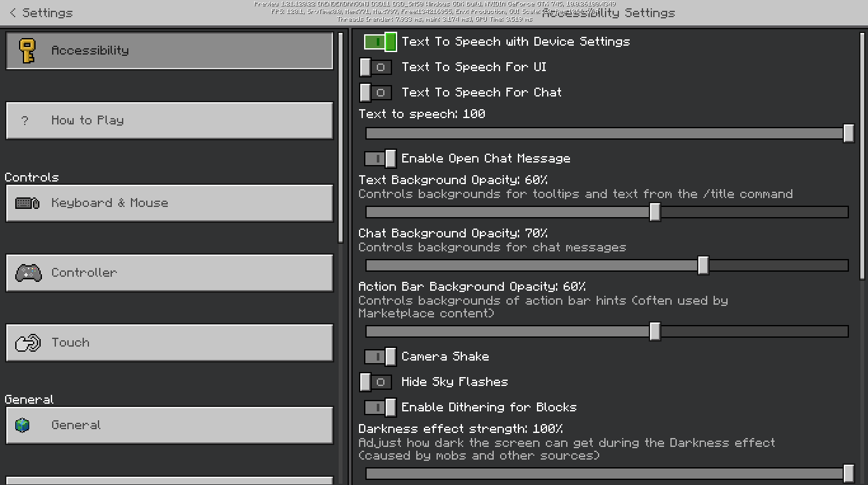Viewport: 868px width, 485px height.
Task: Toggle Enable Open Chat Message
Action: (380, 159)
